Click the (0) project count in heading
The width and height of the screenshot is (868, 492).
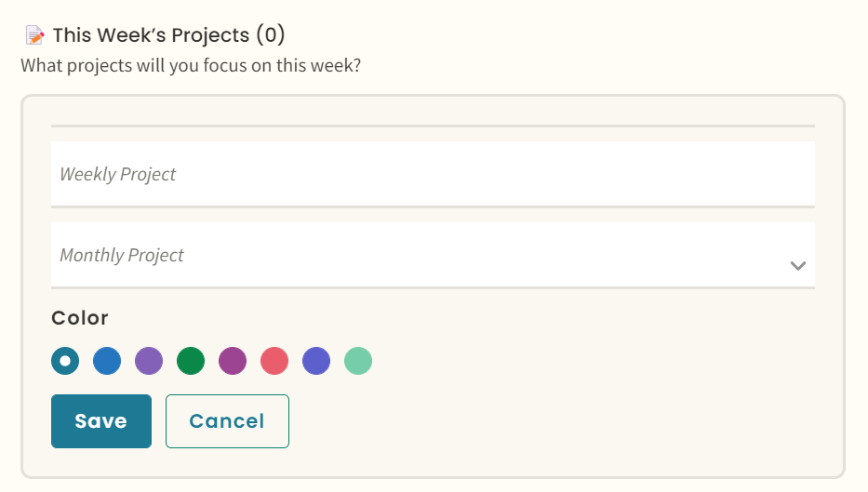[270, 34]
